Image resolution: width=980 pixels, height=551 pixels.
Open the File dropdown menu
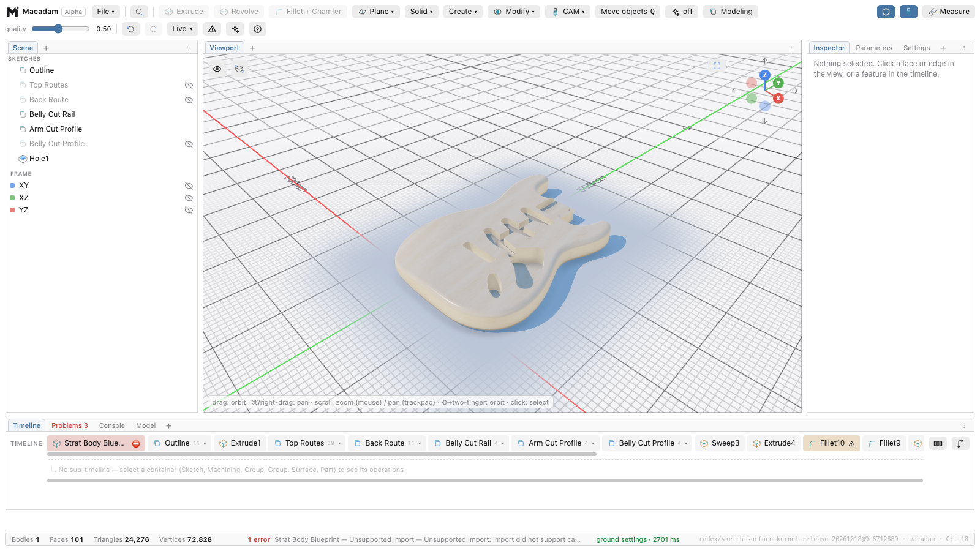pyautogui.click(x=105, y=12)
